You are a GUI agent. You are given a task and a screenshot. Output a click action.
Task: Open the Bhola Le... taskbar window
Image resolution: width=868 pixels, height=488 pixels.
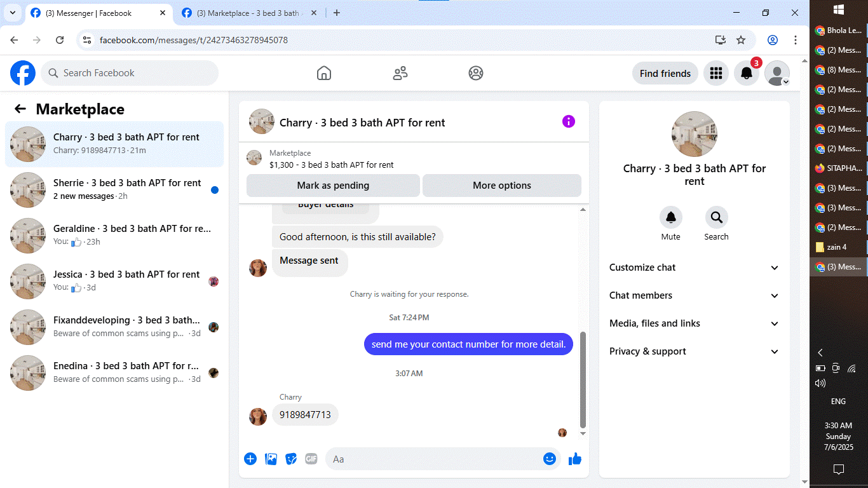click(x=839, y=30)
